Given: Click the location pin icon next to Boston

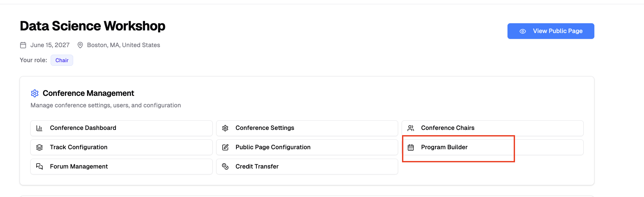Looking at the screenshot, I should point(80,45).
